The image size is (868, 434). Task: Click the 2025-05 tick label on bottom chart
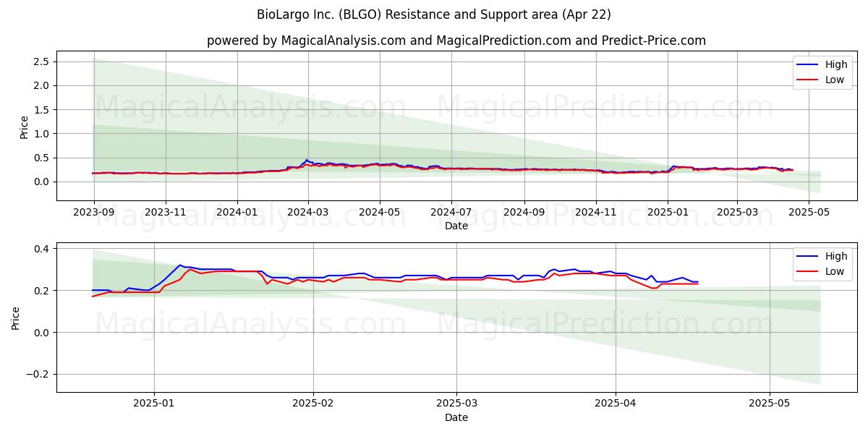(x=770, y=404)
